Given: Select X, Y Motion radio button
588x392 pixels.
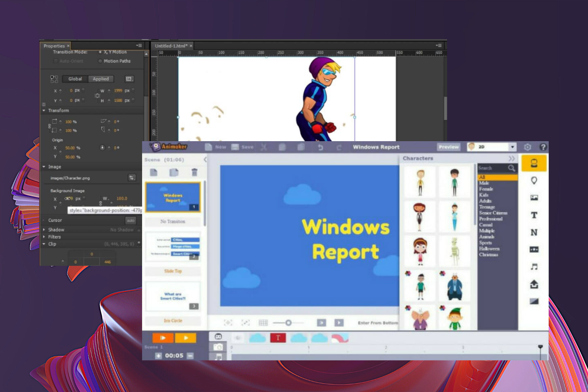Looking at the screenshot, I should click(100, 52).
